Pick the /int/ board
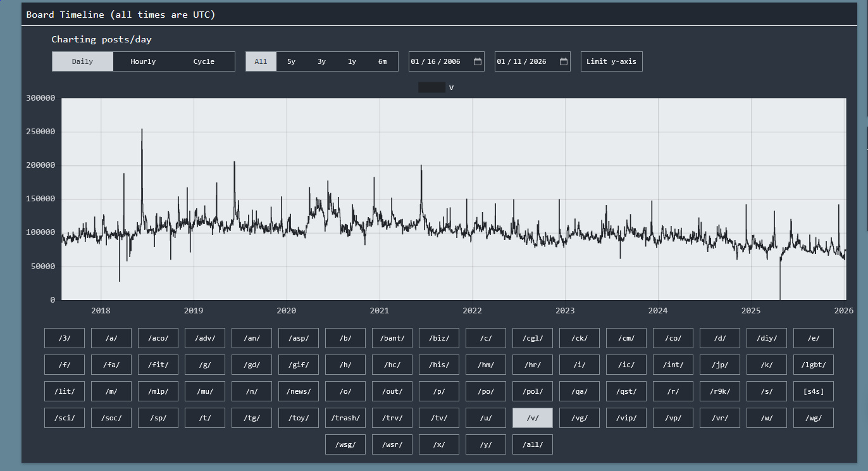 point(673,365)
